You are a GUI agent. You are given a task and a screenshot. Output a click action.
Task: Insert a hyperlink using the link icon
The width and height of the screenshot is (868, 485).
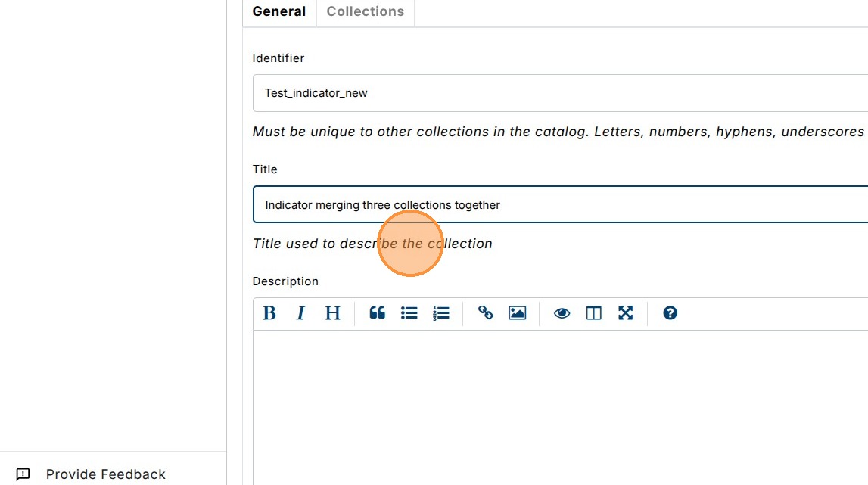coord(486,313)
